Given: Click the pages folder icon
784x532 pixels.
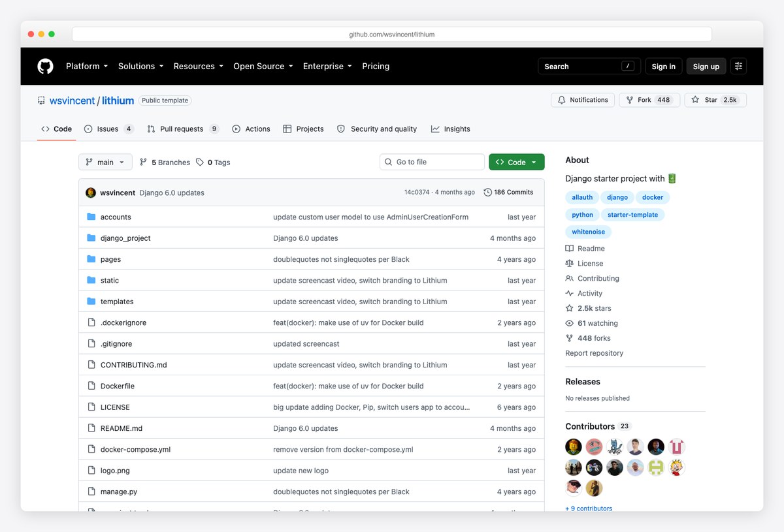Looking at the screenshot, I should [91, 259].
